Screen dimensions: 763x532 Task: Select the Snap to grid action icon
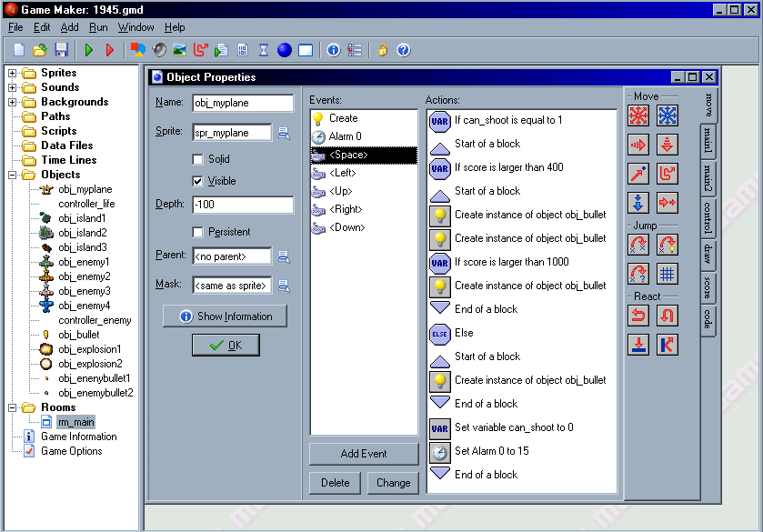(668, 274)
